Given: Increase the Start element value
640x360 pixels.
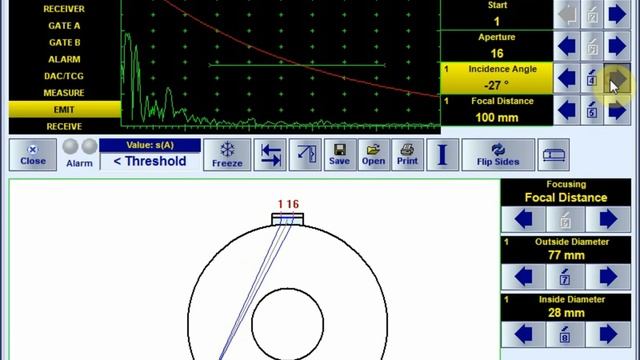Looking at the screenshot, I should pos(617,14).
